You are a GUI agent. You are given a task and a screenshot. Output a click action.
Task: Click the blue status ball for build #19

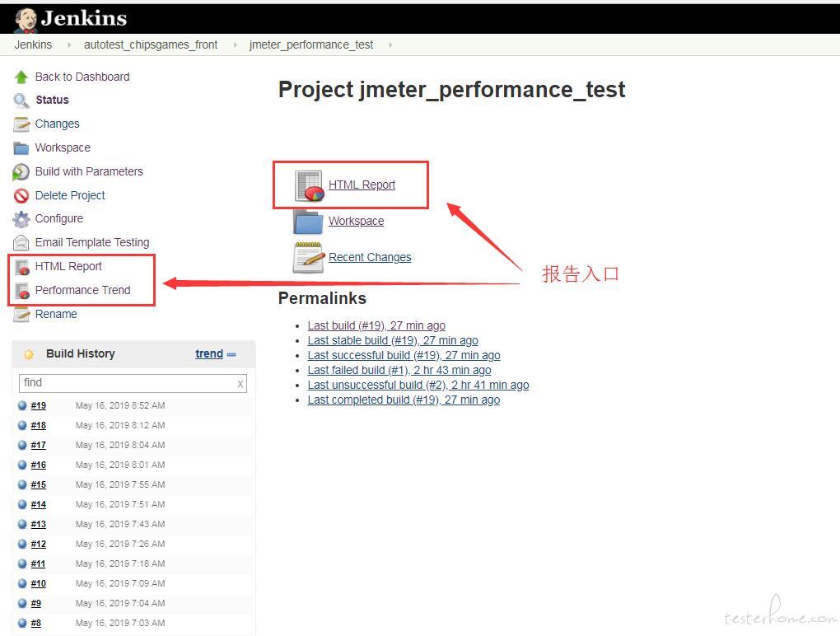click(22, 405)
